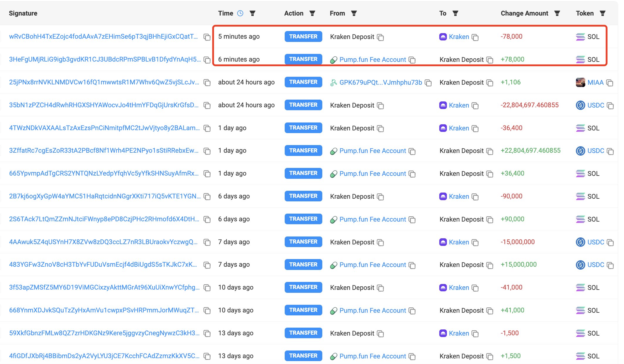
Task: Click the MIAA token image
Action: coord(581,82)
